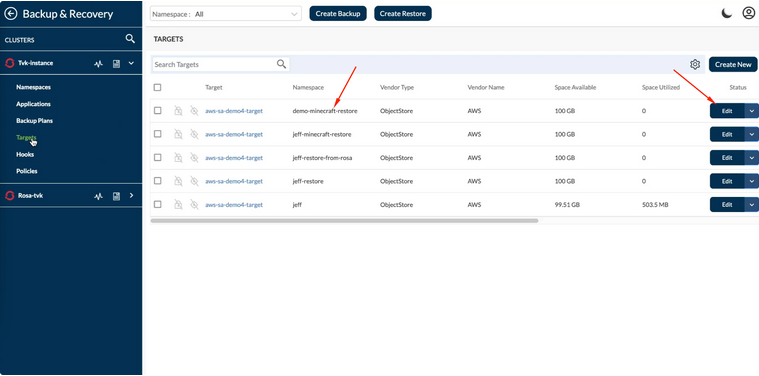
Task: Check the jeff namespace target row
Action: pos(157,205)
